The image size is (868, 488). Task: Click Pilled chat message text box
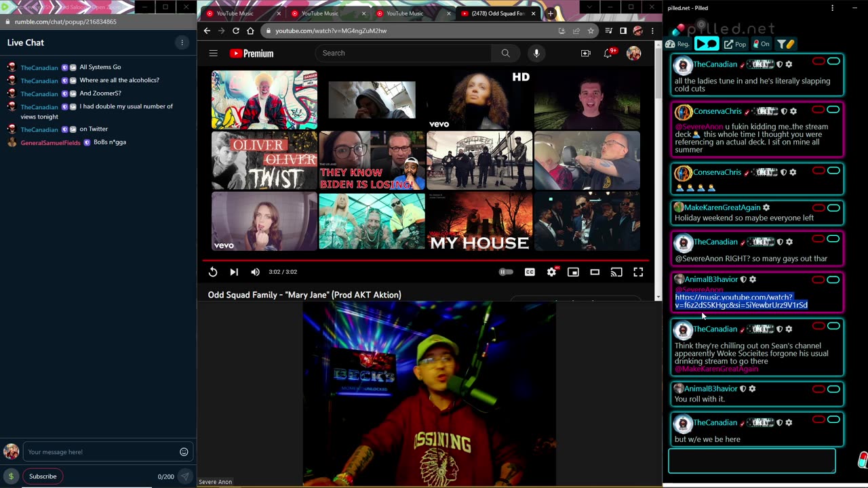(x=752, y=461)
